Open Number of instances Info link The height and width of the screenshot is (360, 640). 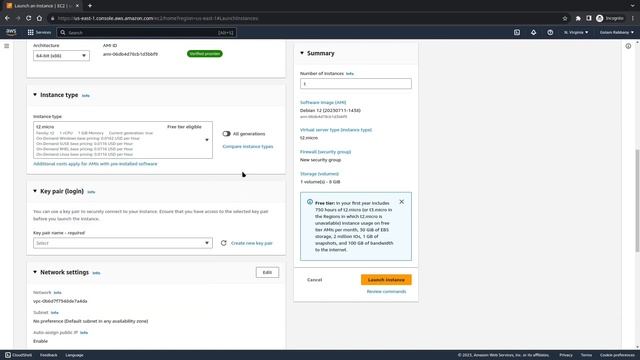click(350, 74)
